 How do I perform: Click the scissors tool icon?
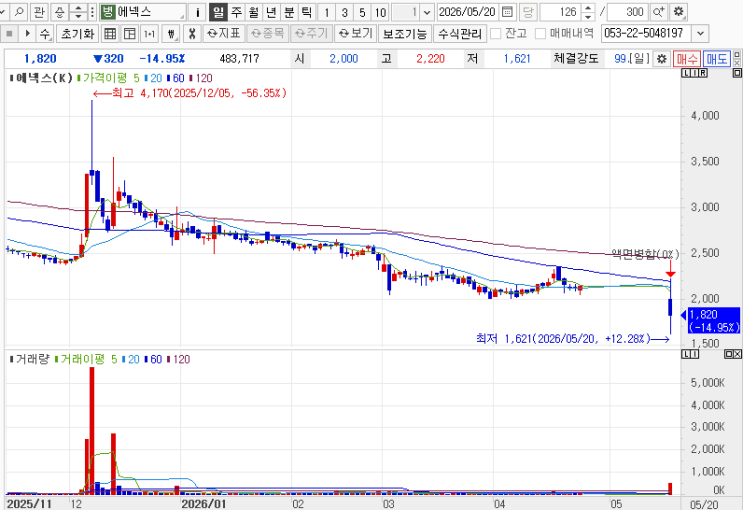click(x=192, y=34)
